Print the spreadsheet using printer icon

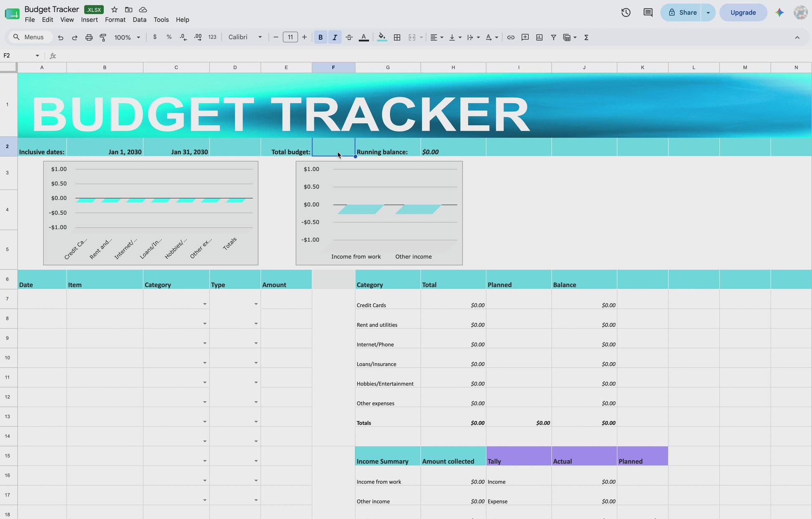coord(89,38)
